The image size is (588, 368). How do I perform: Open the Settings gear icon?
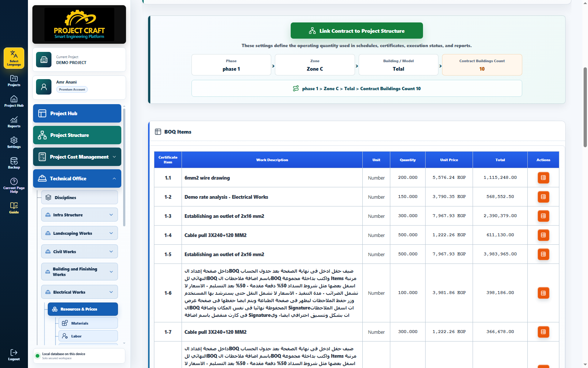14,142
